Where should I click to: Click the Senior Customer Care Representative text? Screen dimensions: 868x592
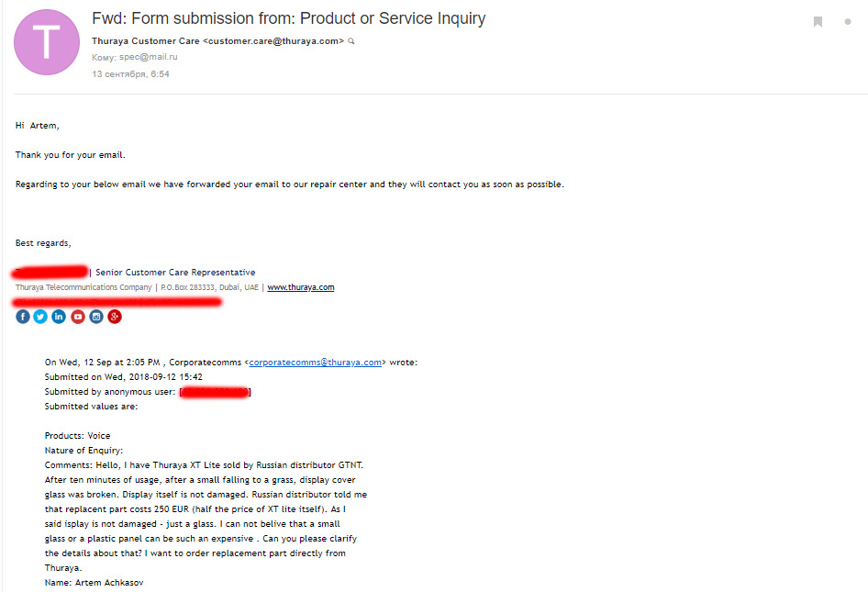click(175, 273)
